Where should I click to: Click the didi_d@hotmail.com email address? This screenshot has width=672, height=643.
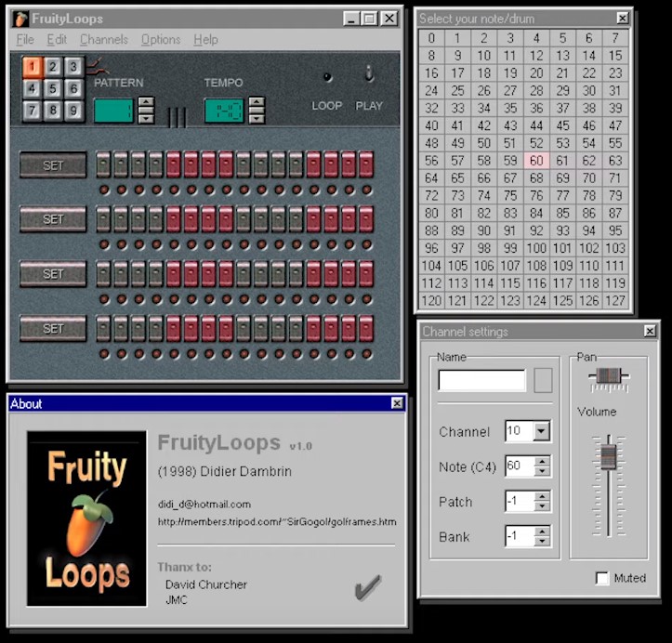tap(204, 505)
